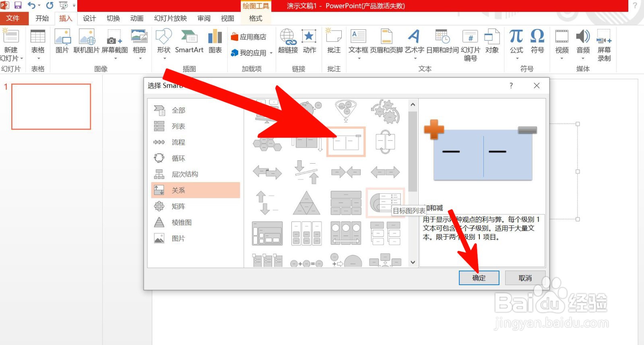Choose the opposing arrows SmartArt layout
Viewport: 644px width, 345px height.
click(267, 172)
